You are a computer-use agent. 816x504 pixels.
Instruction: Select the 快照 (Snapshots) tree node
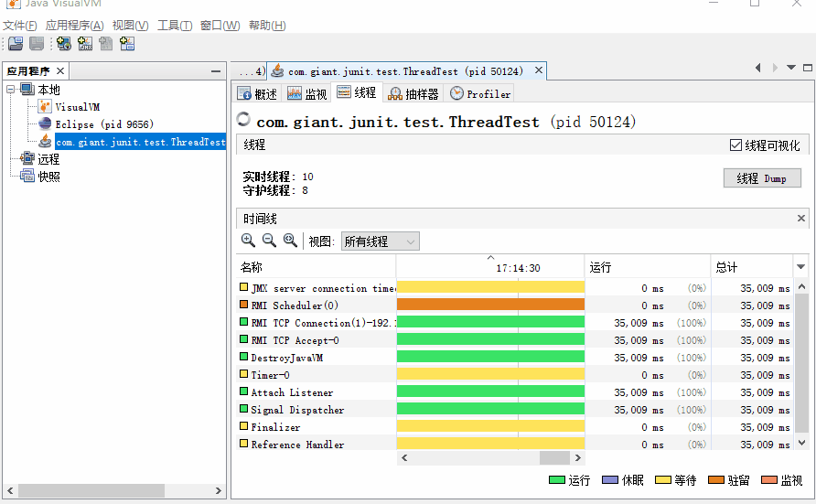click(48, 177)
